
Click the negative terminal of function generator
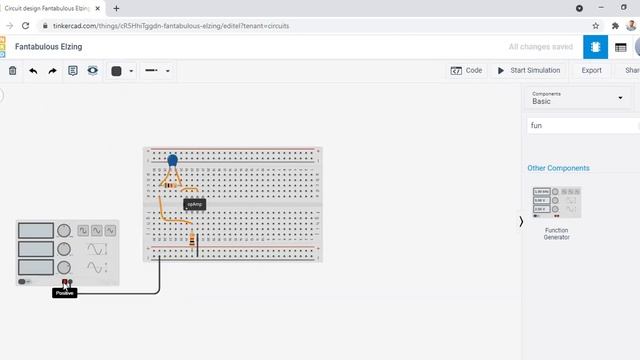point(70,282)
